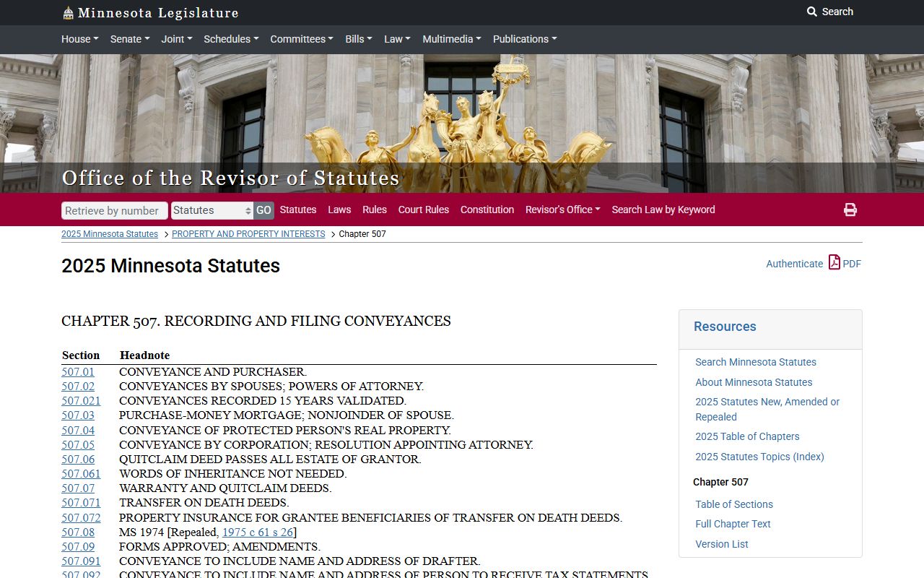924x578 pixels.
Task: Click the Resources heading
Action: click(x=725, y=327)
